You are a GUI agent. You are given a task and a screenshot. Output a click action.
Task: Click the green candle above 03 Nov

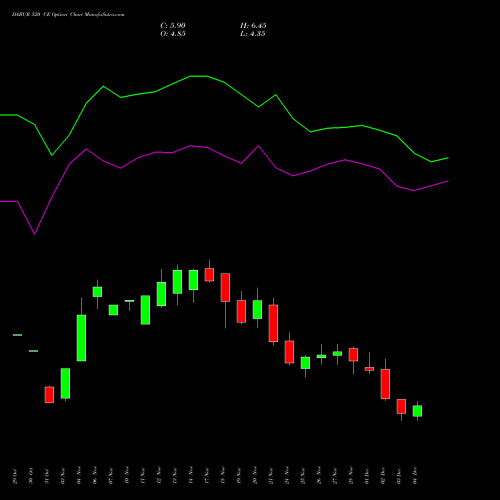(65, 383)
